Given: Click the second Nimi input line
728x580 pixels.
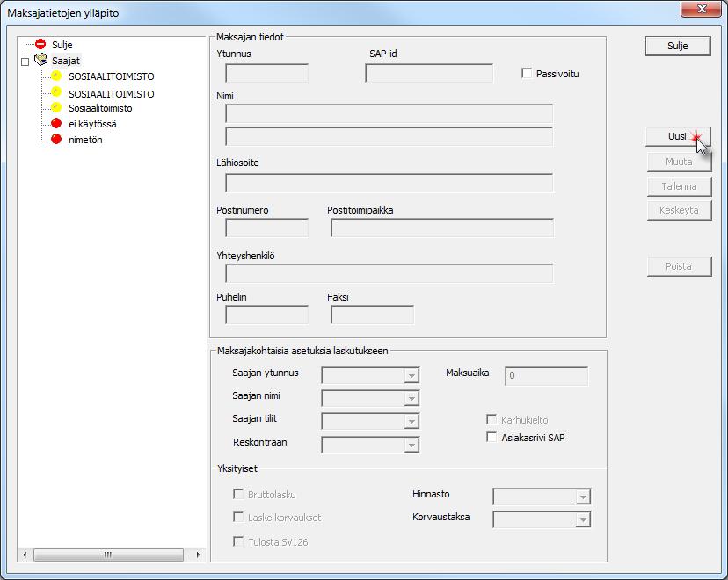Looking at the screenshot, I should point(389,136).
